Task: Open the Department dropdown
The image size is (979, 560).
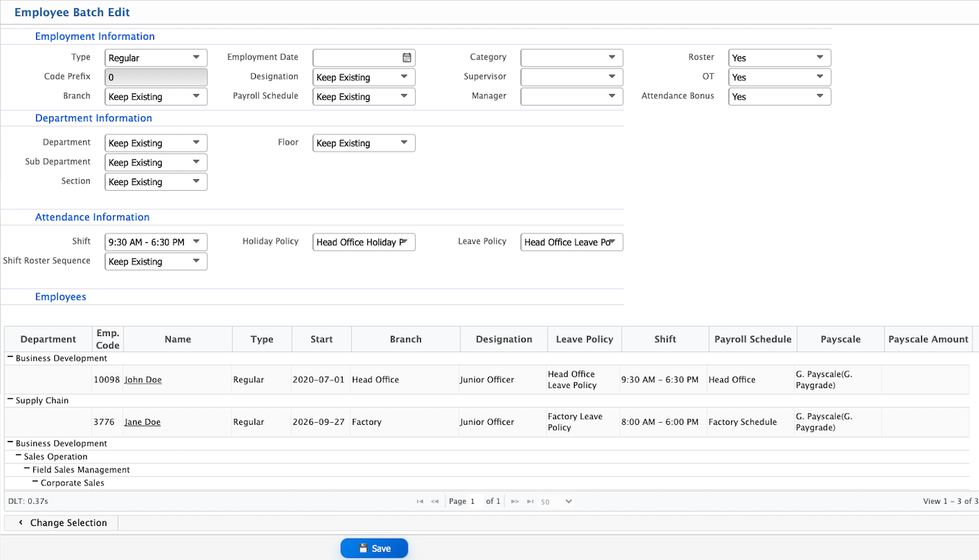Action: coord(156,143)
